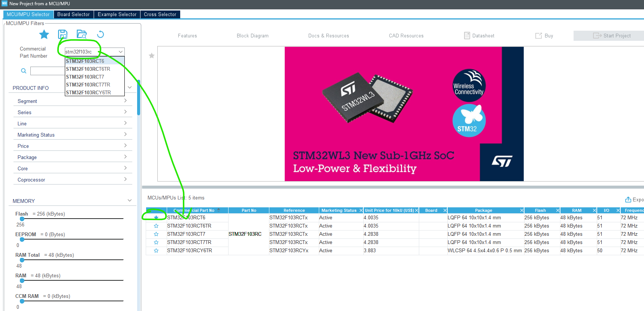Remove the Package column via its X
The height and width of the screenshot is (311, 644).
tap(522, 210)
